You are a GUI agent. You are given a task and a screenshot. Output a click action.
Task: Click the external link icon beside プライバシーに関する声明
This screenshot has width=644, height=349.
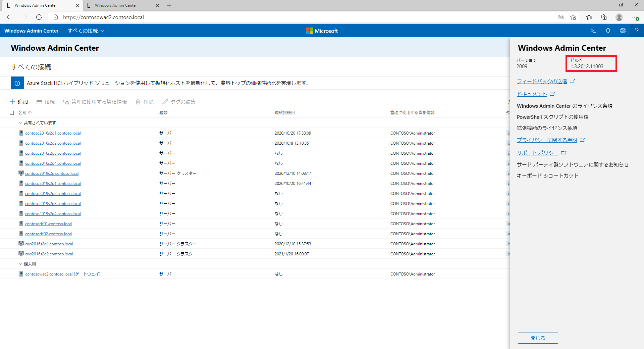pyautogui.click(x=583, y=140)
